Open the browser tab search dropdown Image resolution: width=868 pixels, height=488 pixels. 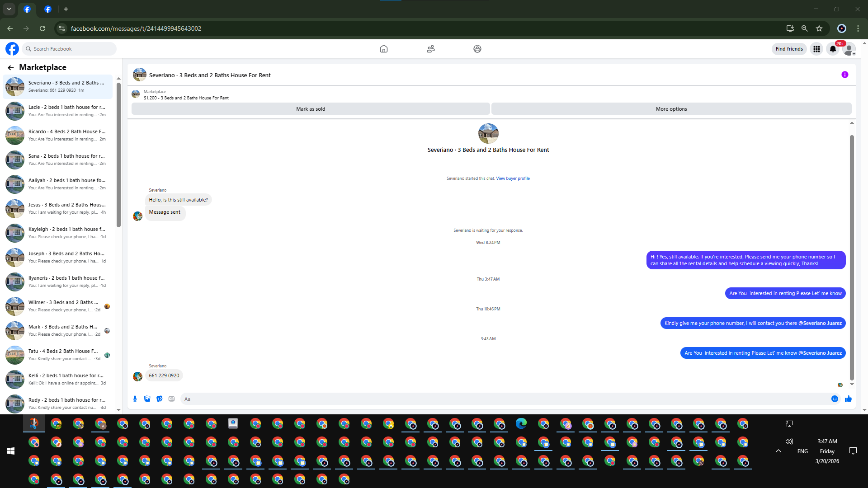coord(9,9)
